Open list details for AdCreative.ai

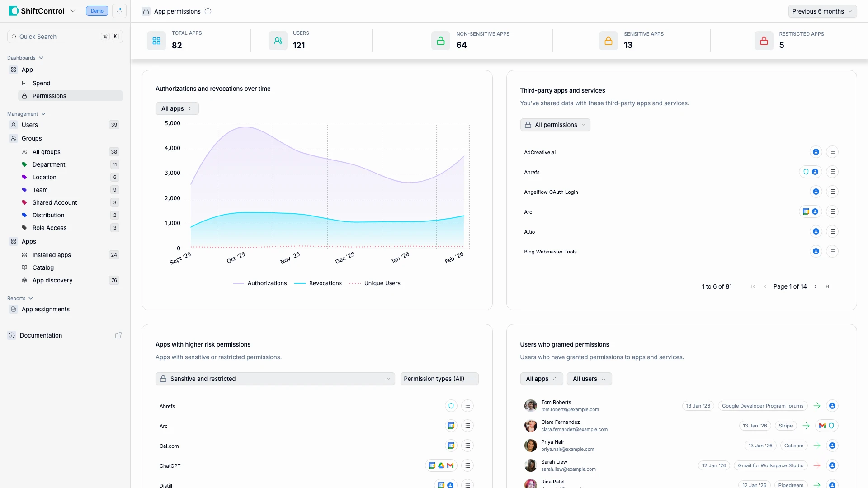pos(832,152)
